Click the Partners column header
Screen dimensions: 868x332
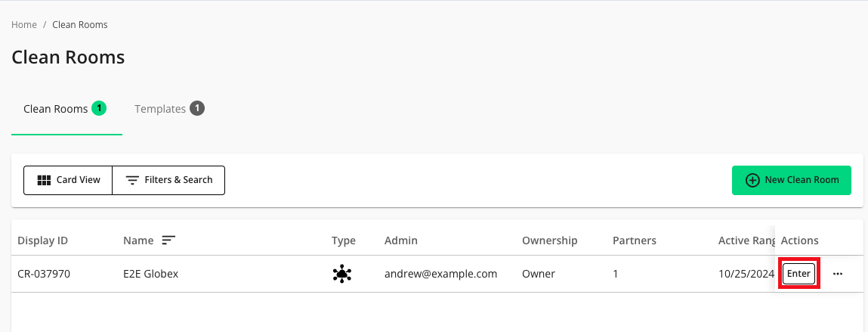[x=635, y=240]
